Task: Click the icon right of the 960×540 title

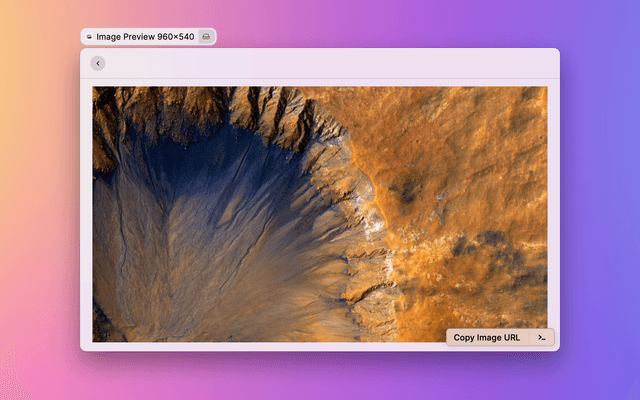Action: [206, 36]
